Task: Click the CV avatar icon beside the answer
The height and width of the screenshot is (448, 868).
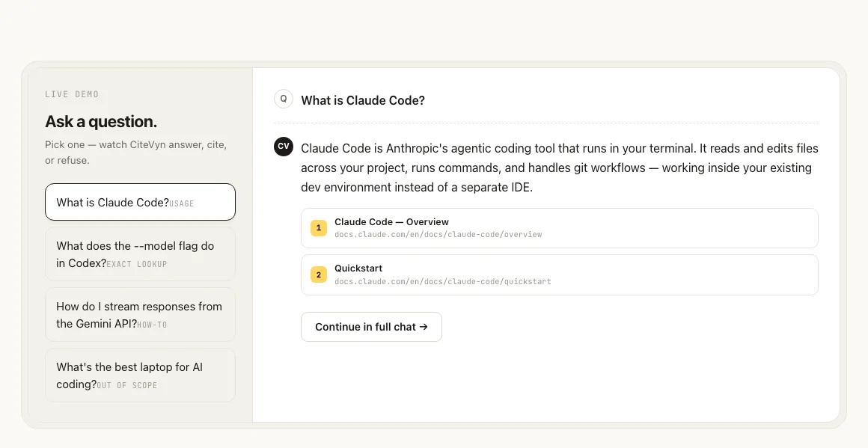Action: 284,147
